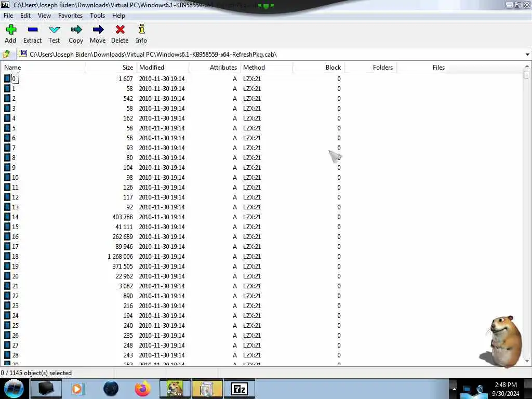Click size value 403 788
The width and height of the screenshot is (532, 399).
coord(123,217)
